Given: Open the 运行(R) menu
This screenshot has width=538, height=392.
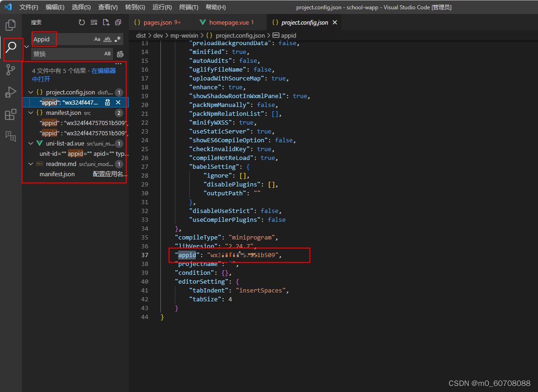Looking at the screenshot, I should pyautogui.click(x=162, y=7).
